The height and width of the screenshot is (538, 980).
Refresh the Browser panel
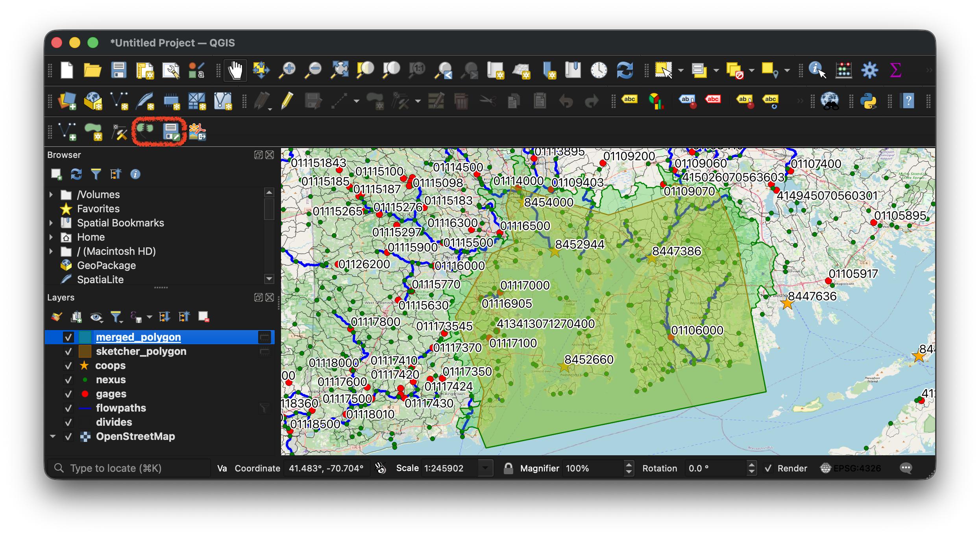pos(76,174)
